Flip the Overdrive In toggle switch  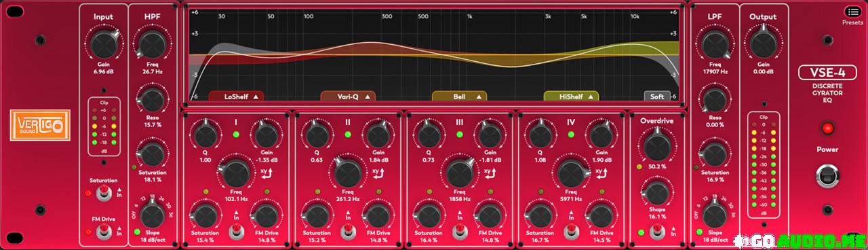point(656,232)
